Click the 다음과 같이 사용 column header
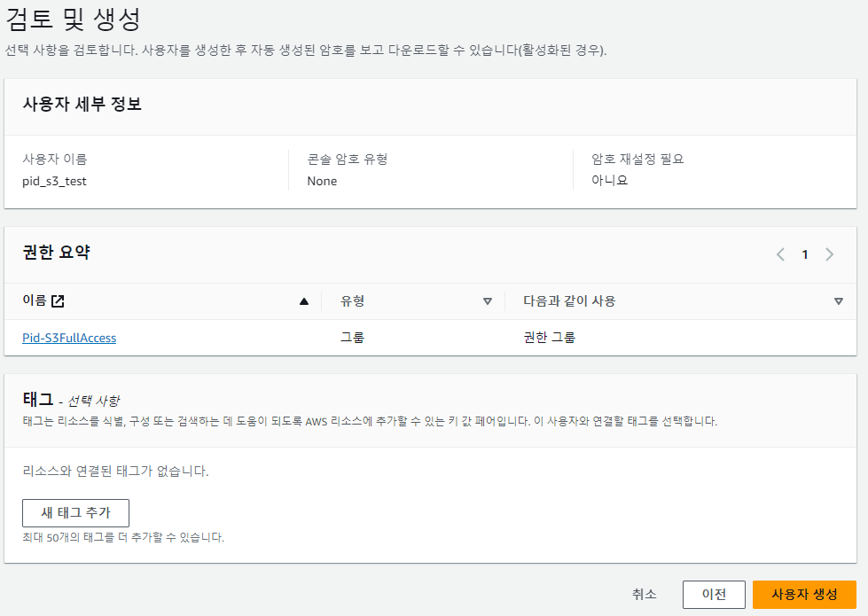 [x=569, y=301]
